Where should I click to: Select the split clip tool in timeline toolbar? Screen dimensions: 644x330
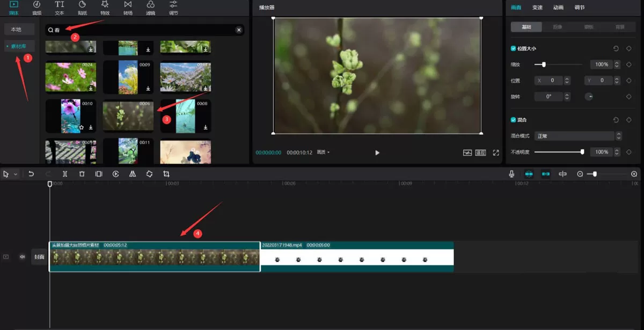[x=65, y=174]
